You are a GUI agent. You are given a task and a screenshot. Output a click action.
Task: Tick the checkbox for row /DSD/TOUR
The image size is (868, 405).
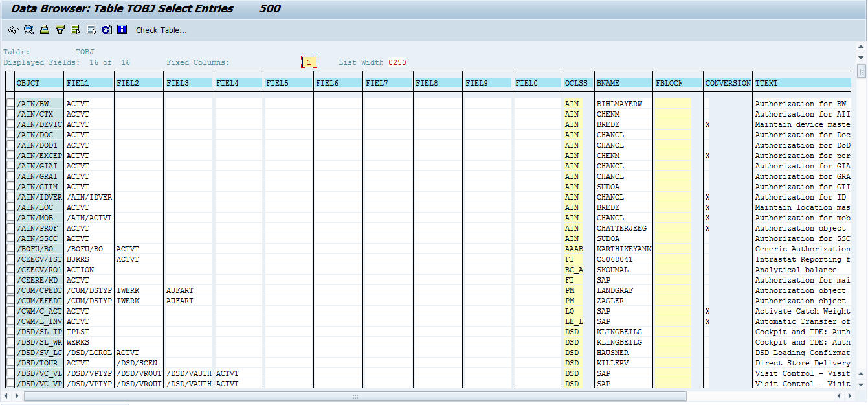[x=10, y=363]
